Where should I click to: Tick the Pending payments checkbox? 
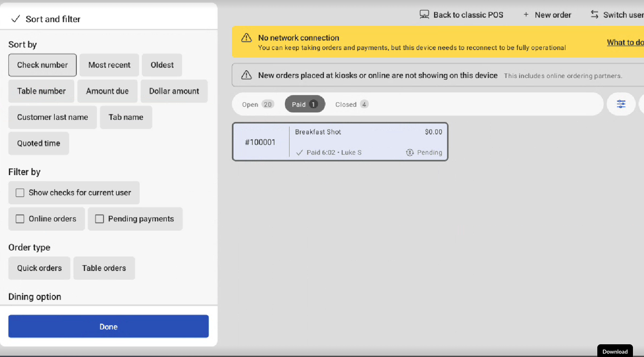[99, 219]
